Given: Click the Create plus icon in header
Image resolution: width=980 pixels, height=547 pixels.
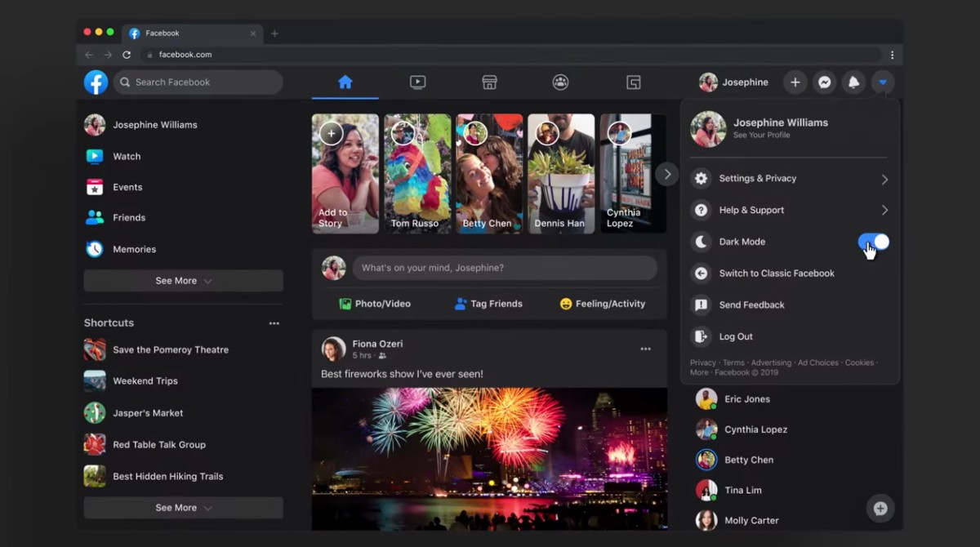Looking at the screenshot, I should (x=795, y=82).
